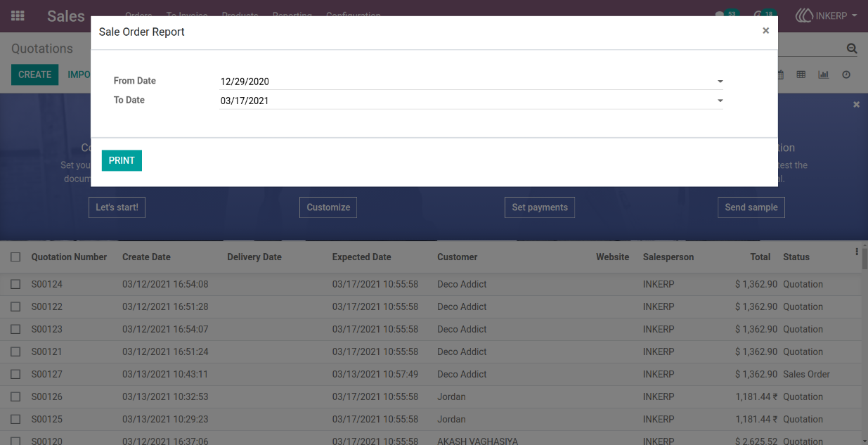
Task: Check the box for order S00127
Action: [x=15, y=375]
